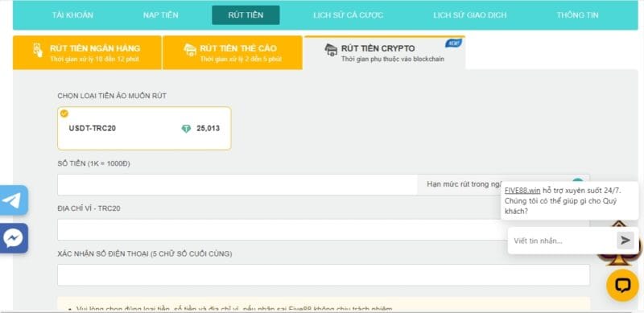Image resolution: width=644 pixels, height=313 pixels.
Task: Click the Số Tiền (1K = 1000Đ) label
Action: tap(93, 163)
